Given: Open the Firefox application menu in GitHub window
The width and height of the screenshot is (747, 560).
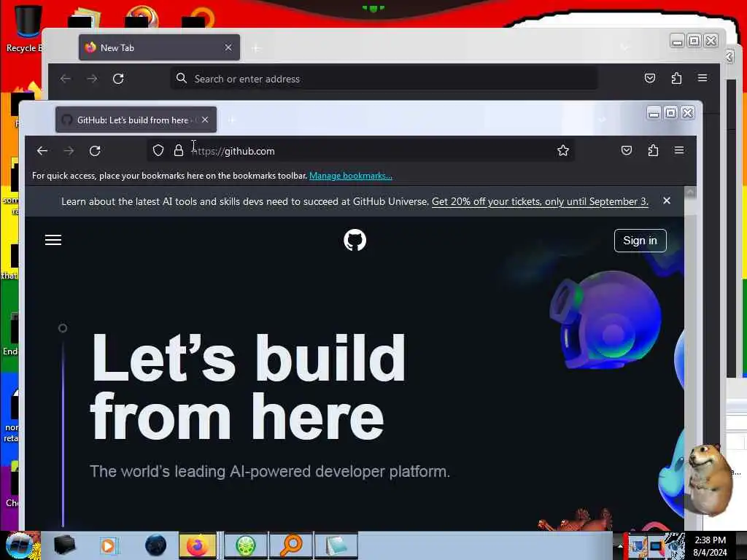Looking at the screenshot, I should pos(679,150).
